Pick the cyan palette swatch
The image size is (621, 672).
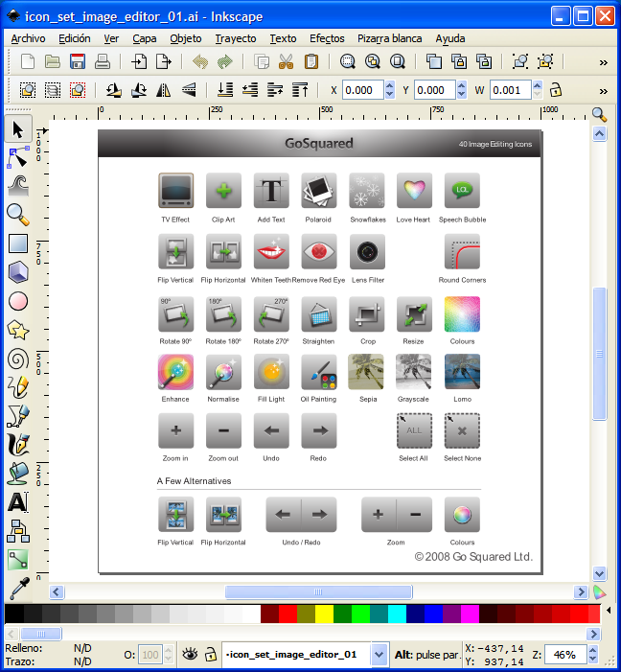(397, 614)
